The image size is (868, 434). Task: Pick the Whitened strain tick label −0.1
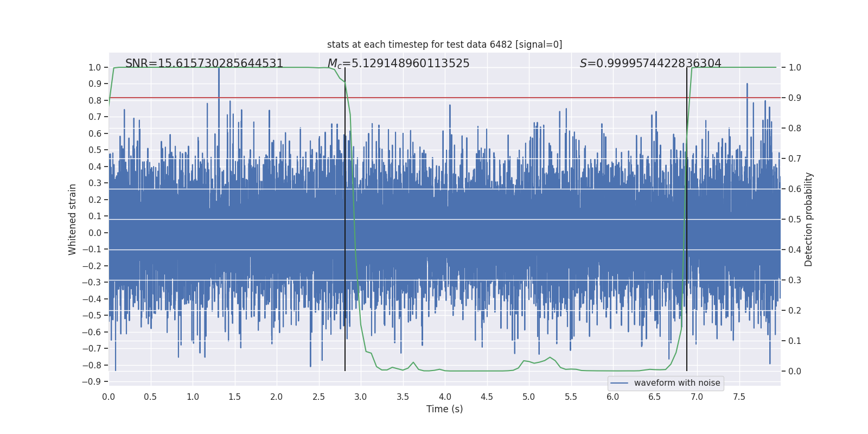(x=92, y=249)
